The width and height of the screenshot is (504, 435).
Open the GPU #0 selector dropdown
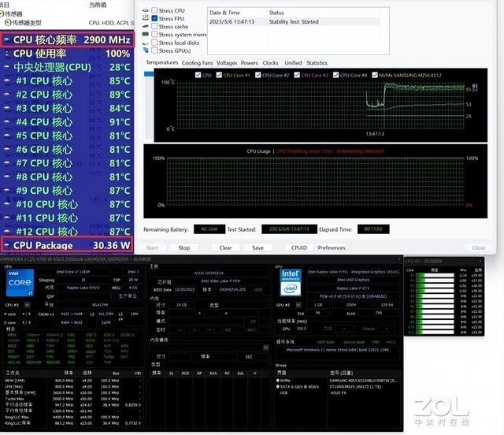coord(298,305)
